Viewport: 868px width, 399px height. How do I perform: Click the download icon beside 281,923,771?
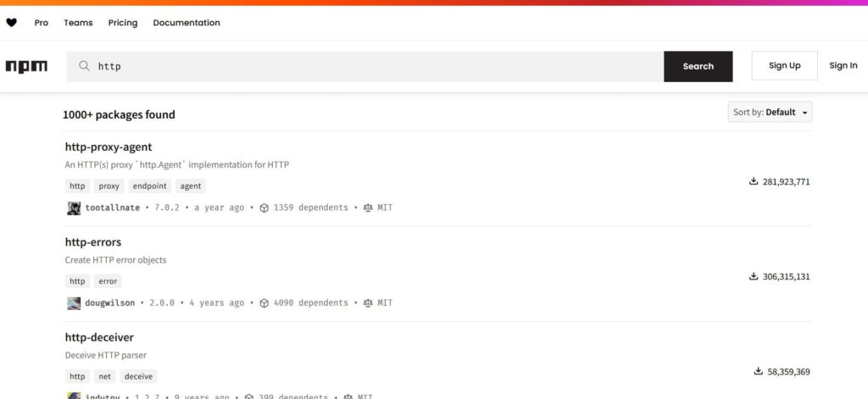754,181
